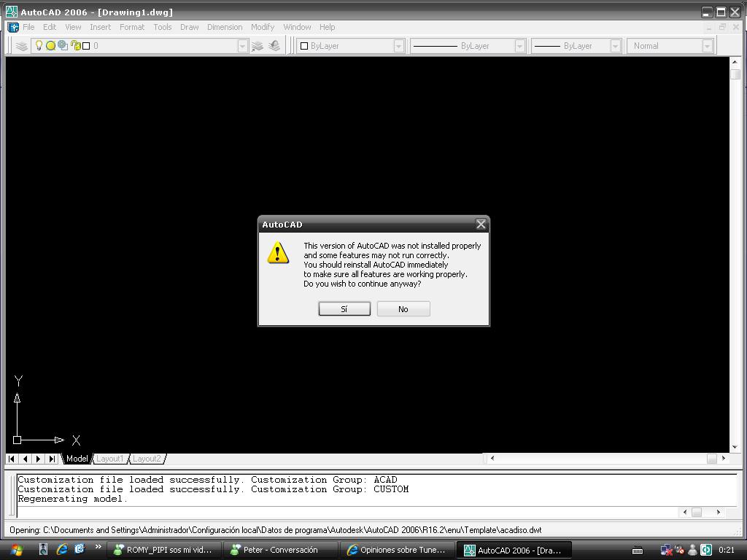Open the Dimension menu
This screenshot has height=560, width=747.
pyautogui.click(x=225, y=27)
